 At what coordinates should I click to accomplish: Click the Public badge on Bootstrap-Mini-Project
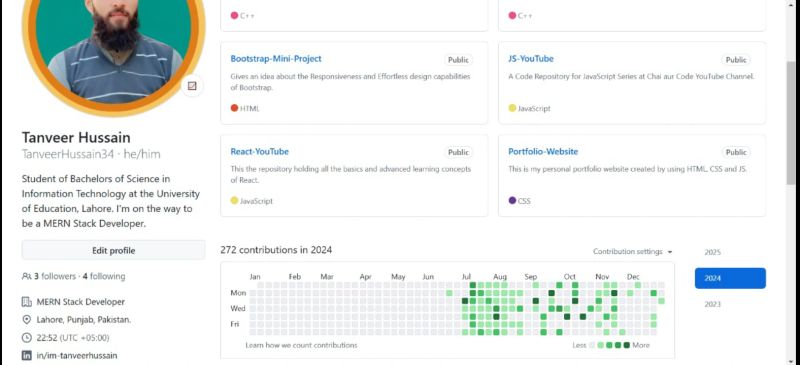(x=458, y=60)
